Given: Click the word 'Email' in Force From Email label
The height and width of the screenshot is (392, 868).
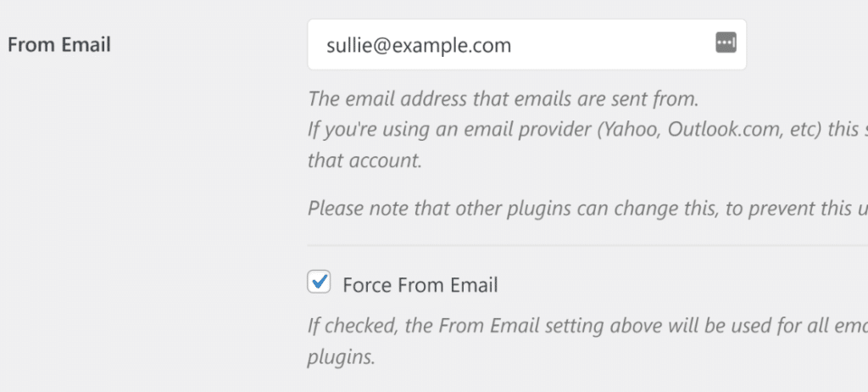Looking at the screenshot, I should 475,285.
